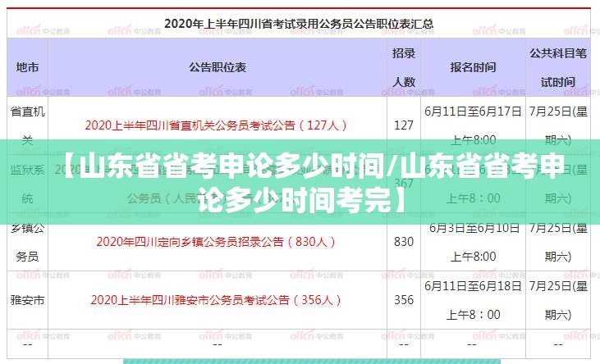Select the 地市 column header
This screenshot has height=364, width=600.
pos(27,67)
